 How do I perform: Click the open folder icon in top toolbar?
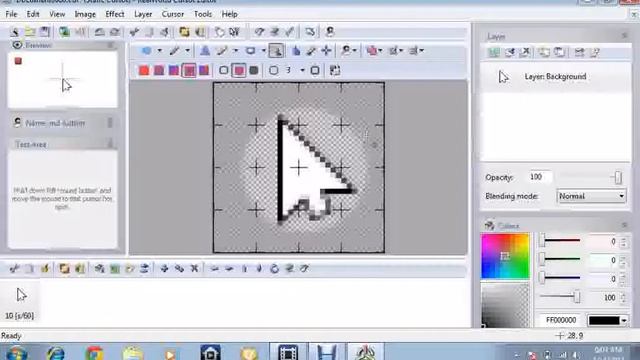point(30,32)
